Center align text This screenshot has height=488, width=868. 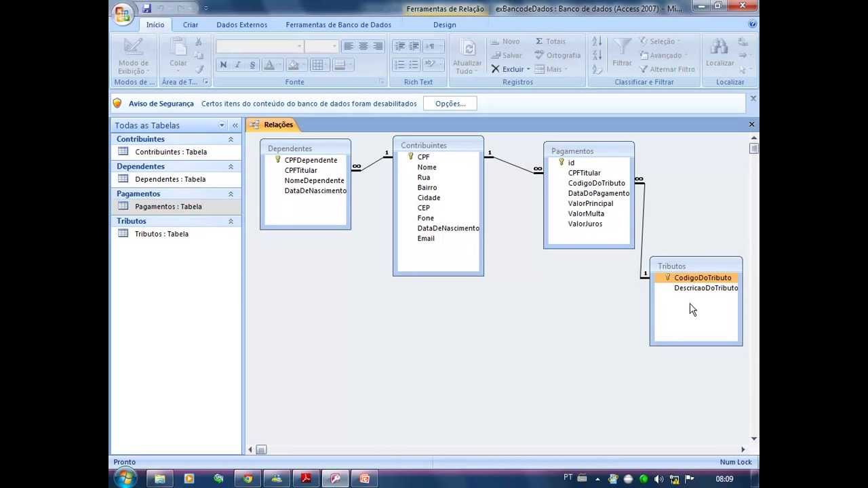[x=363, y=46]
